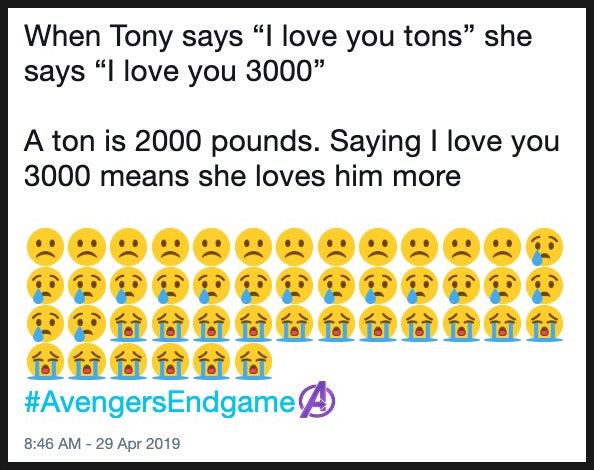Viewport: 594px width, 470px height.
Task: Click the last frowning emoji before the teardrop one
Action: coord(503,246)
